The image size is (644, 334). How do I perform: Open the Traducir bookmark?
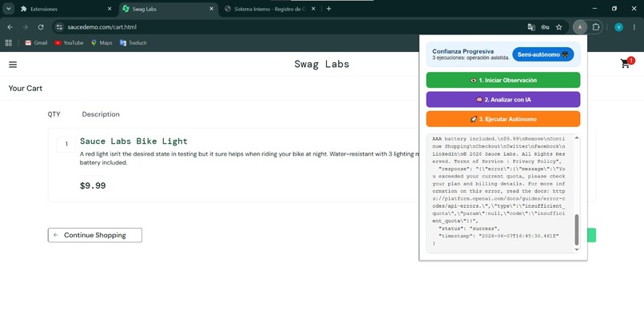click(133, 42)
